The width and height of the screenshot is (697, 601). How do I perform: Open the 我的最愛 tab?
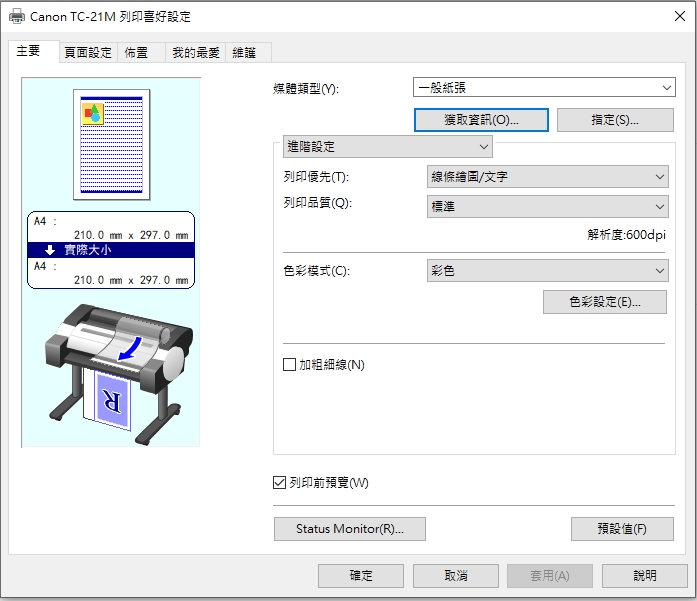point(196,52)
